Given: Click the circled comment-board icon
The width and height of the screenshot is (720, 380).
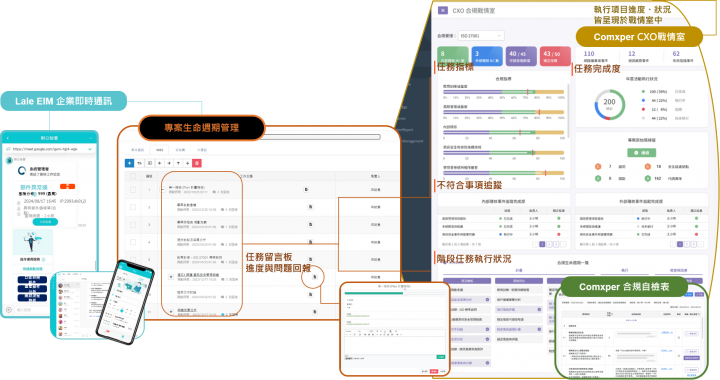Looking at the screenshot, I should (315, 277).
